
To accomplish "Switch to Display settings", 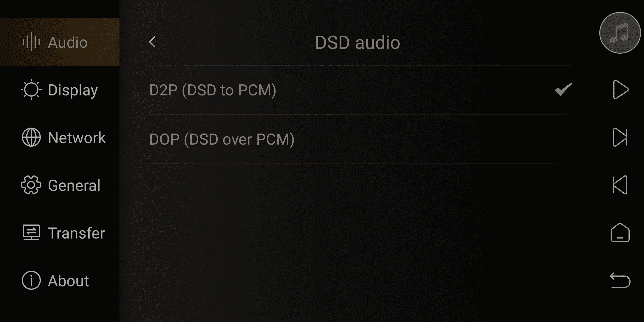I will [60, 89].
